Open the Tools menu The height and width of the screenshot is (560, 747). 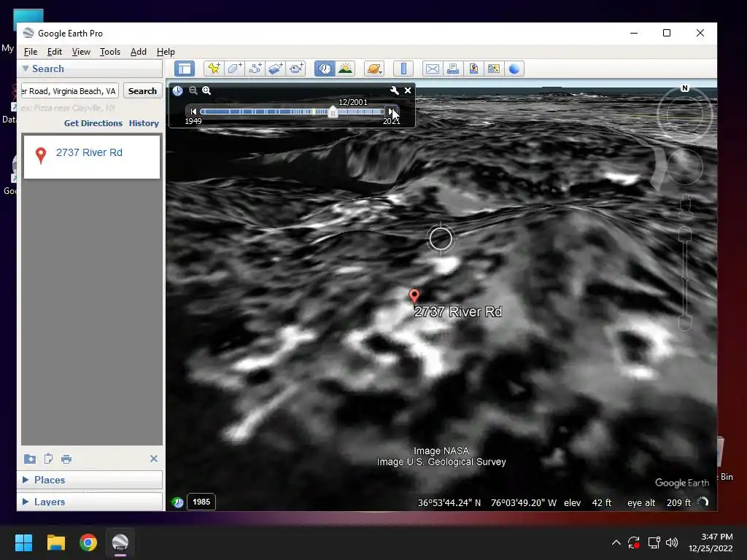[110, 52]
